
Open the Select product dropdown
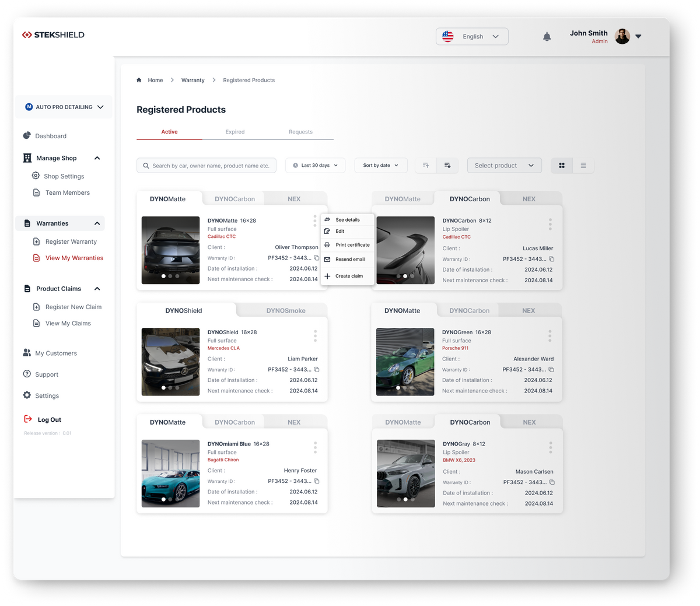coord(504,166)
